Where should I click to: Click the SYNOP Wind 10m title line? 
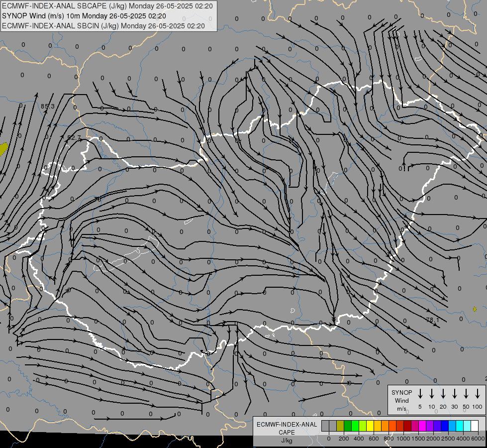pos(84,16)
